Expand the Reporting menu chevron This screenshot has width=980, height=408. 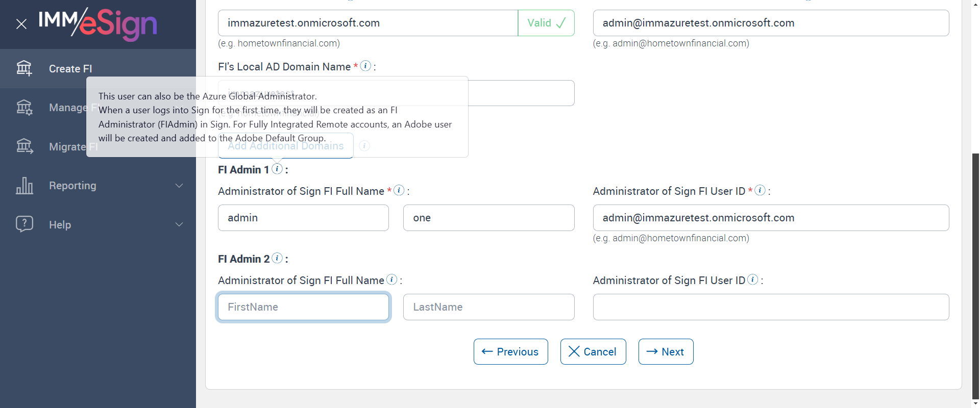click(x=179, y=186)
